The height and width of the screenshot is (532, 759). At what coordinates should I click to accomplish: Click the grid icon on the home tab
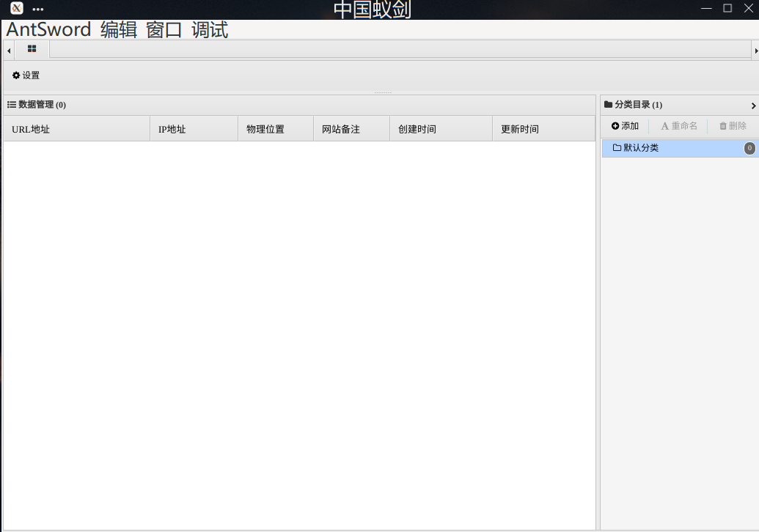[32, 49]
